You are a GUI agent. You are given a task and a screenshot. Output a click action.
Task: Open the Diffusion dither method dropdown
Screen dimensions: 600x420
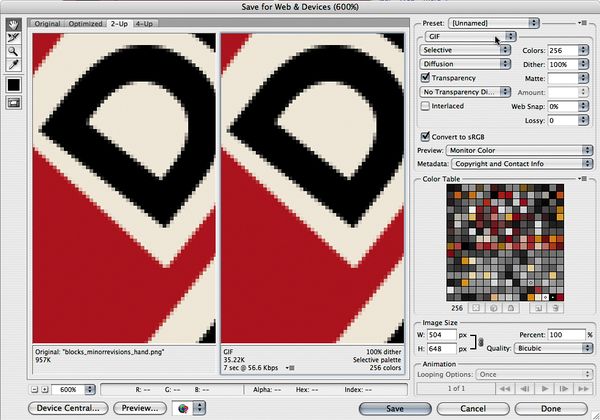pyautogui.click(x=468, y=63)
